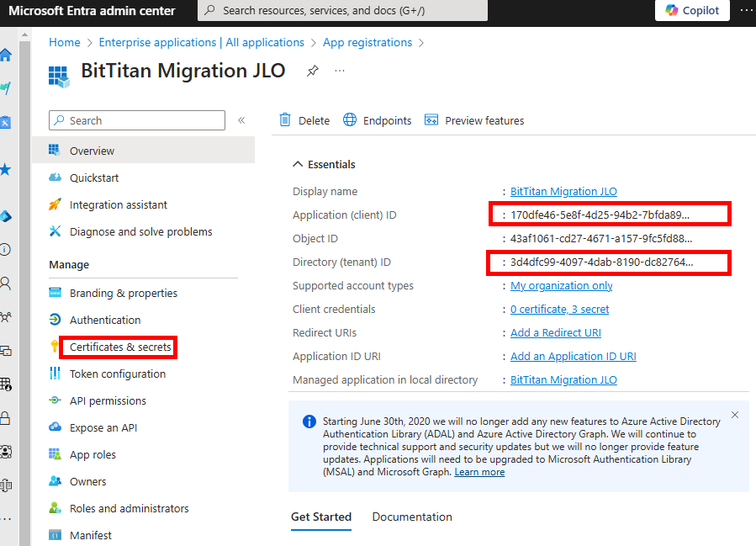Open Endpoints
This screenshot has width=756, height=546.
tap(377, 120)
